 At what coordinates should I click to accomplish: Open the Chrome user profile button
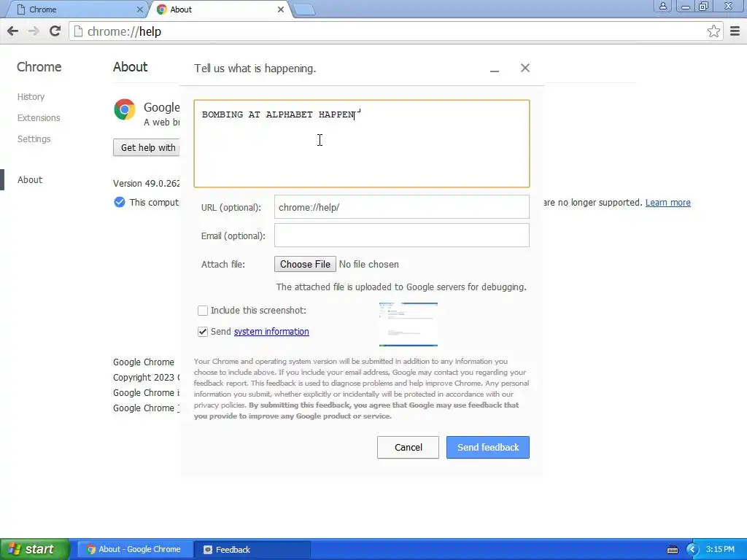point(662,6)
